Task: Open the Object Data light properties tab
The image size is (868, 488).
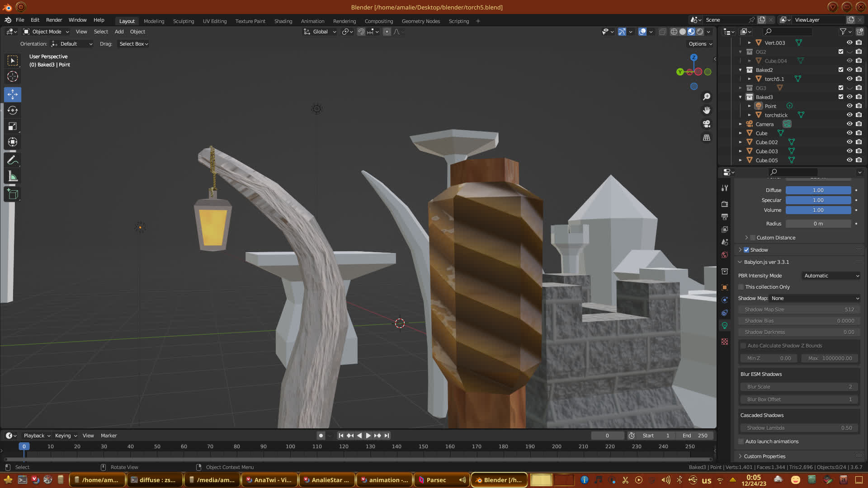Action: [725, 325]
